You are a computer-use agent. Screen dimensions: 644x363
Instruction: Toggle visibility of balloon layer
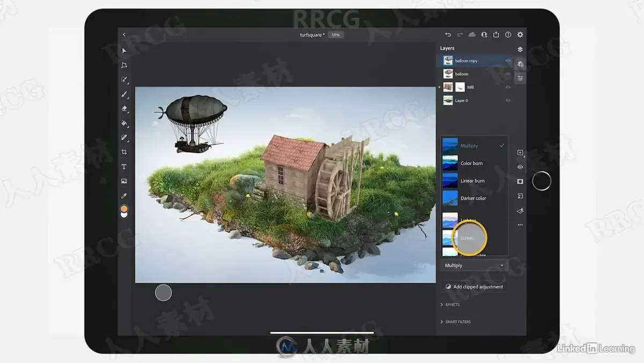(508, 74)
